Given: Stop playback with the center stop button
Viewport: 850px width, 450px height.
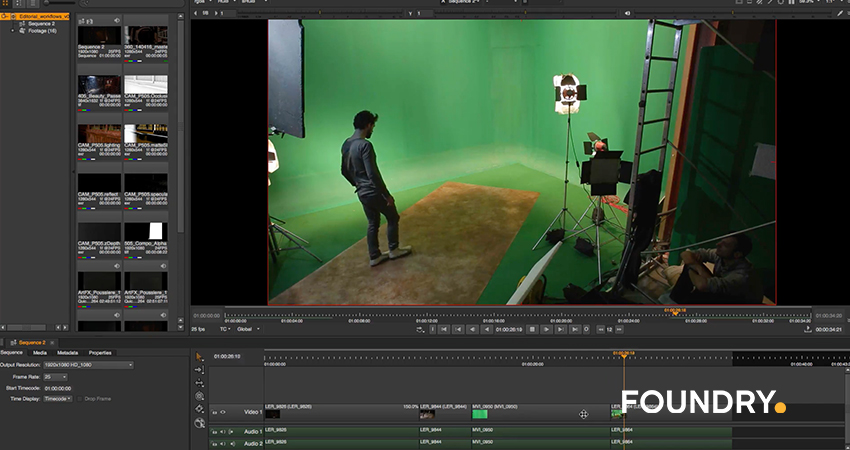Looking at the screenshot, I should pos(532,329).
